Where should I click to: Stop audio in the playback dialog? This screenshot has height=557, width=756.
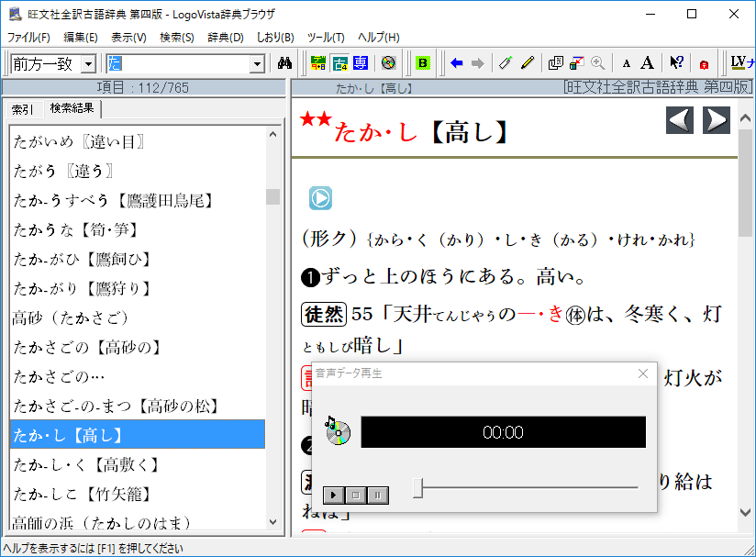[x=356, y=495]
